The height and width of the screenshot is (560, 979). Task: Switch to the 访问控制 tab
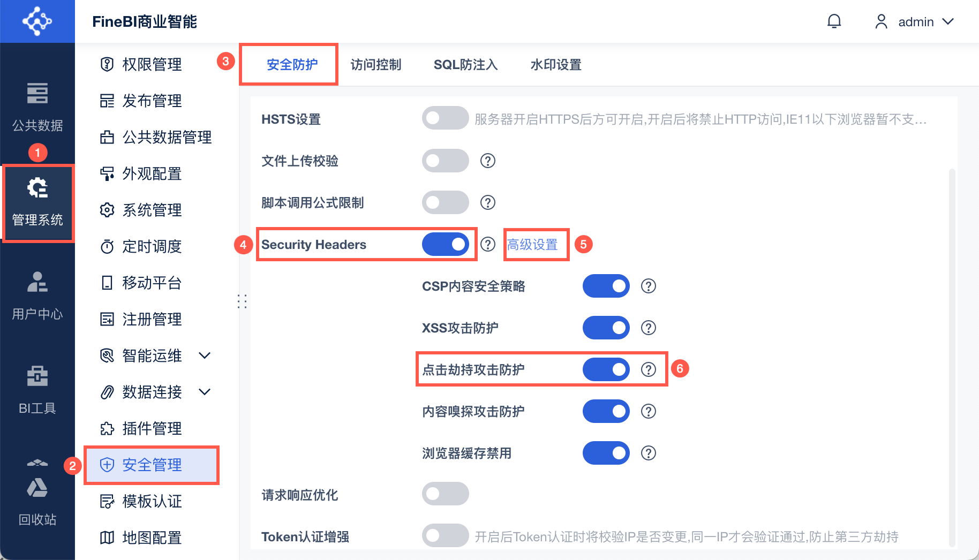tap(375, 65)
